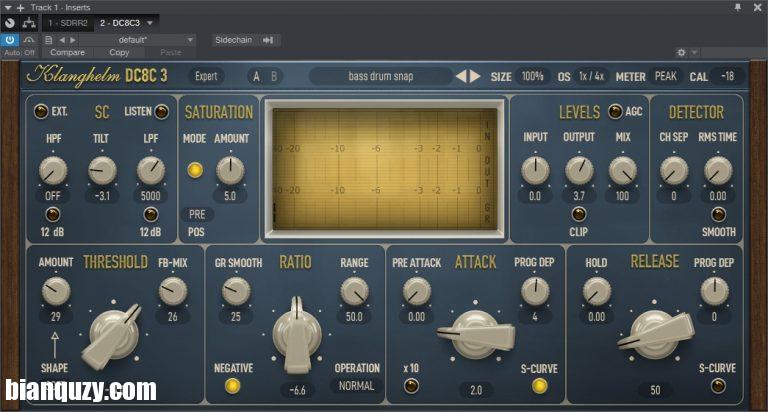Switch saturation MODE yellow LED
The height and width of the screenshot is (412, 768).
(195, 170)
